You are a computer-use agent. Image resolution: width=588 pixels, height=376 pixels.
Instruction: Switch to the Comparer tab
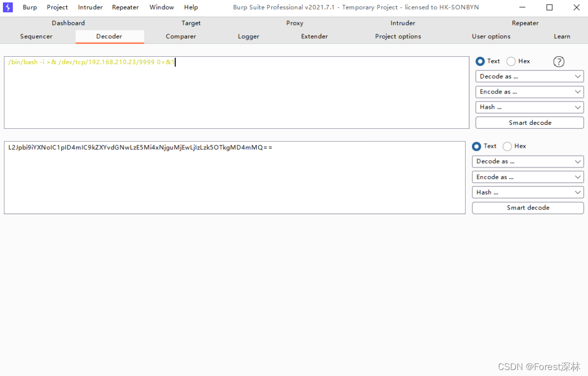coord(181,36)
